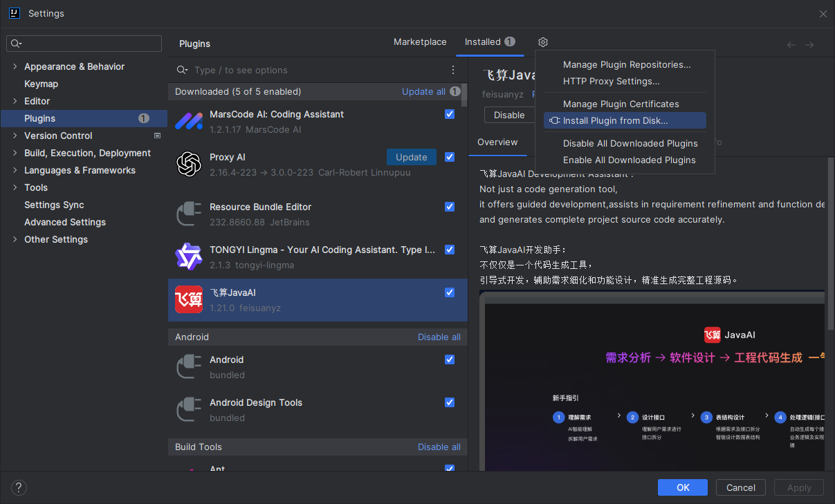The width and height of the screenshot is (835, 504).
Task: Confirm with the OK button
Action: [683, 487]
